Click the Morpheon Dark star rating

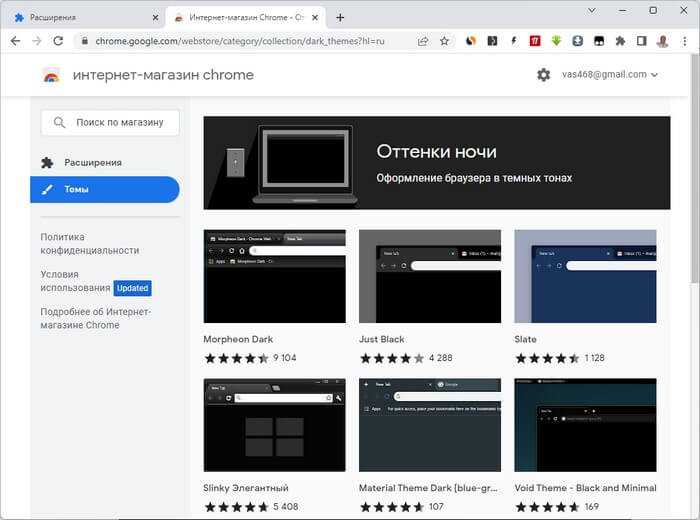(237, 358)
